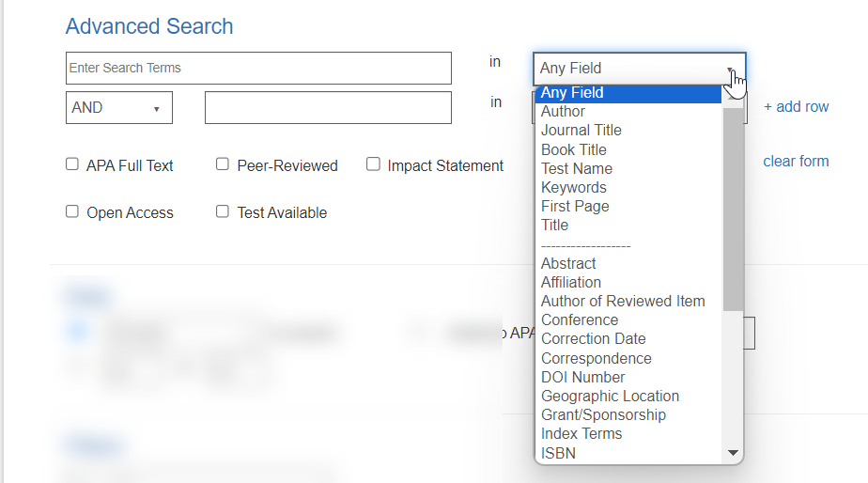Toggle the Open Access checkbox
This screenshot has height=483, width=868.
pos(72,211)
